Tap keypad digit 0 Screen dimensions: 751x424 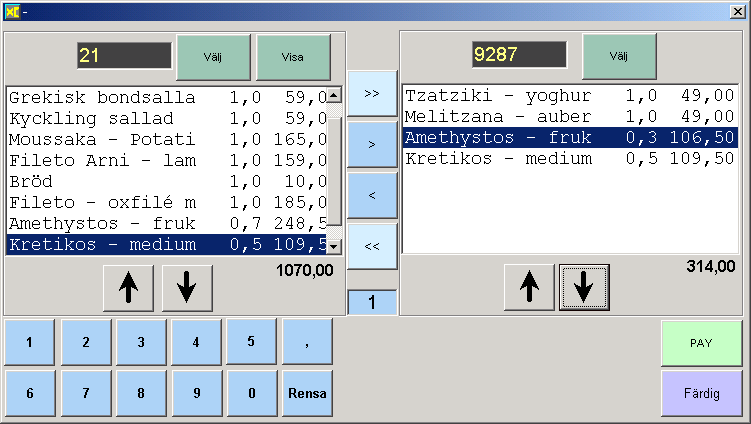click(x=252, y=393)
